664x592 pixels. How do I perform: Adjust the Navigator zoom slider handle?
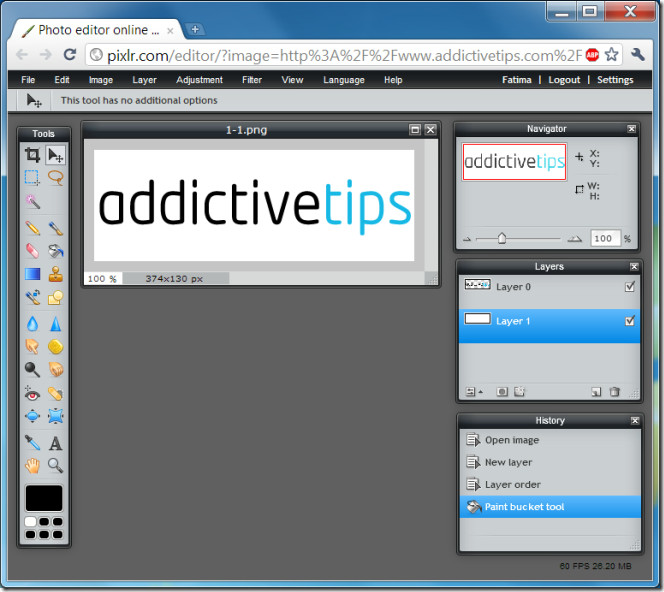click(x=502, y=238)
